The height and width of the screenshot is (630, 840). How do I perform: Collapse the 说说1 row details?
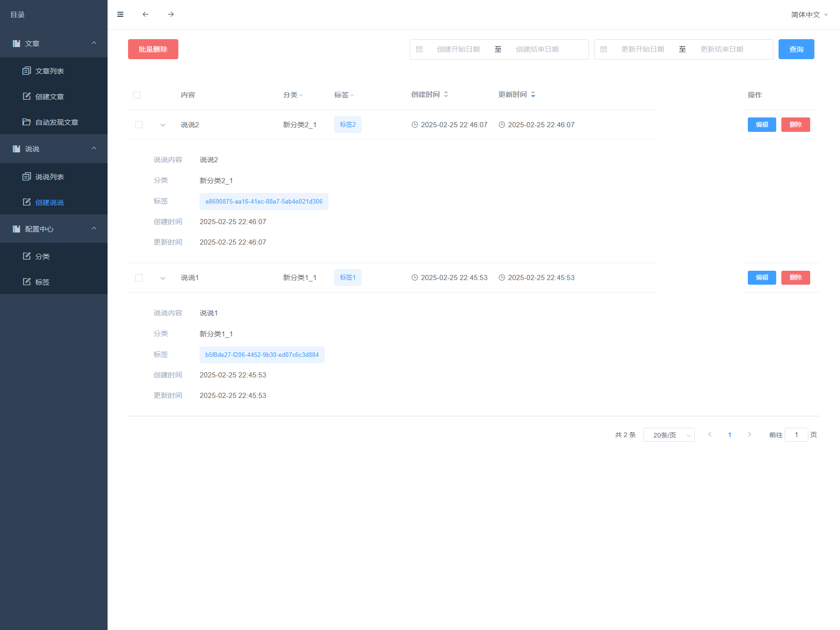[163, 278]
